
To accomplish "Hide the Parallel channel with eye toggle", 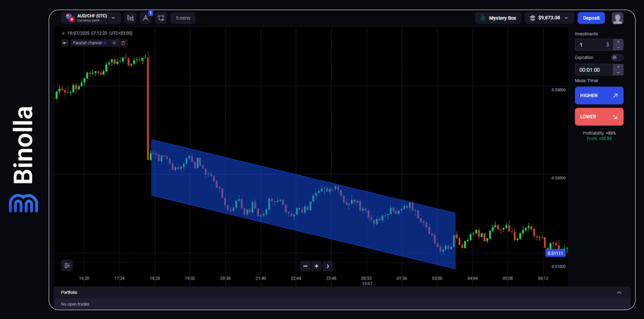I will pos(114,43).
